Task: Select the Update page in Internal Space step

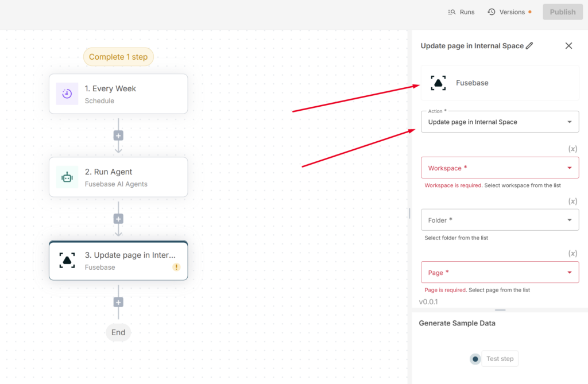Action: pos(118,260)
